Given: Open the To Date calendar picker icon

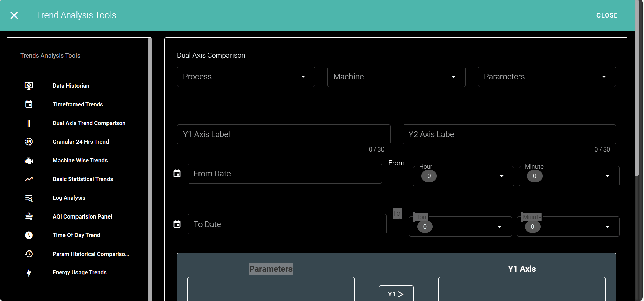Looking at the screenshot, I should [x=177, y=224].
